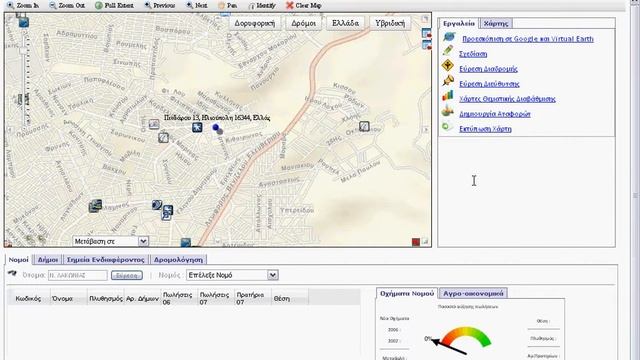Screen dimensions: 640x360
Task: Open Χάρτες Θεματικής Διαβάθμισης link
Action: (x=507, y=99)
